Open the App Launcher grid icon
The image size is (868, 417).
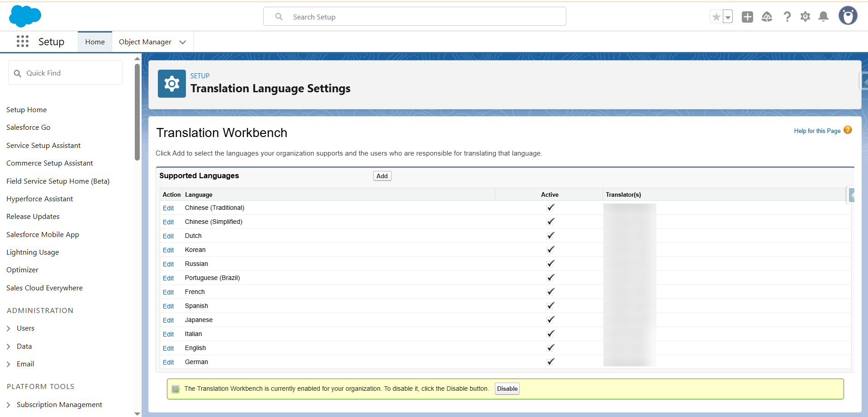click(x=23, y=42)
